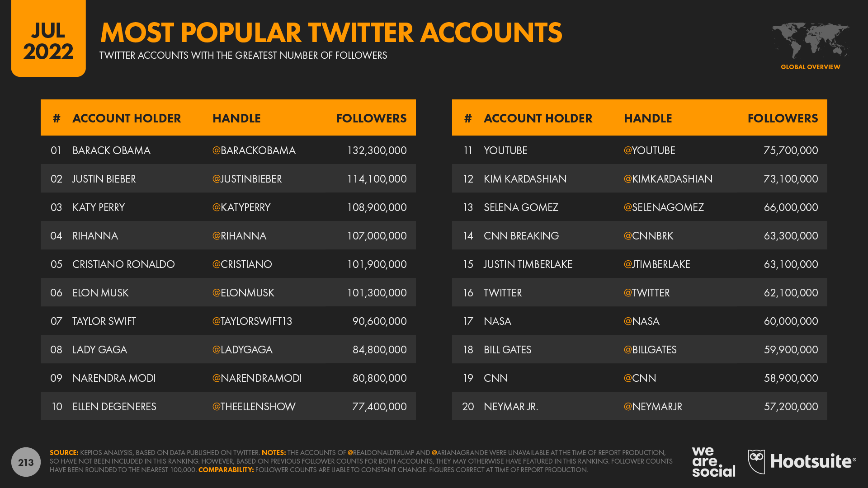Open the @NASA handle

(x=642, y=321)
